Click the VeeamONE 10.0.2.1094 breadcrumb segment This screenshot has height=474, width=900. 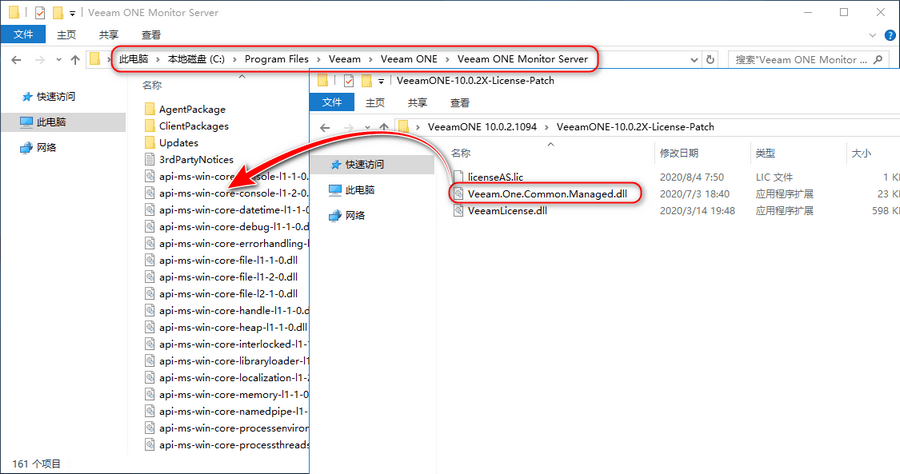(482, 127)
